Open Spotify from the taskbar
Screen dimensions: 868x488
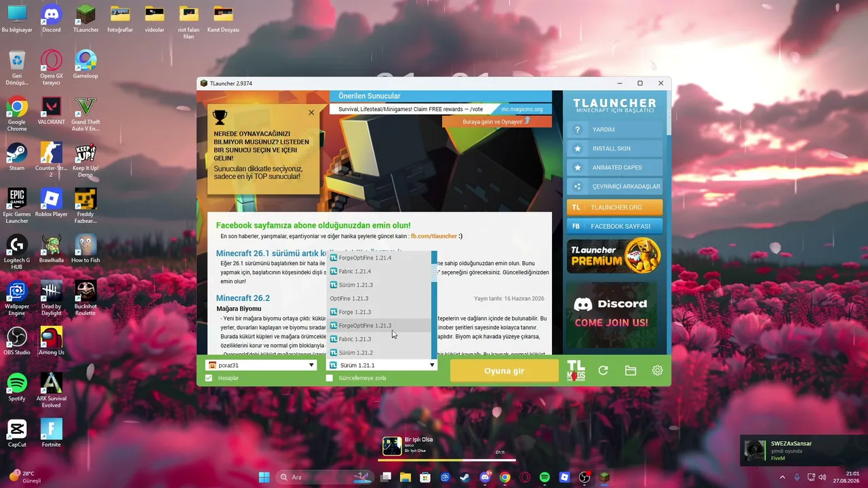545,477
